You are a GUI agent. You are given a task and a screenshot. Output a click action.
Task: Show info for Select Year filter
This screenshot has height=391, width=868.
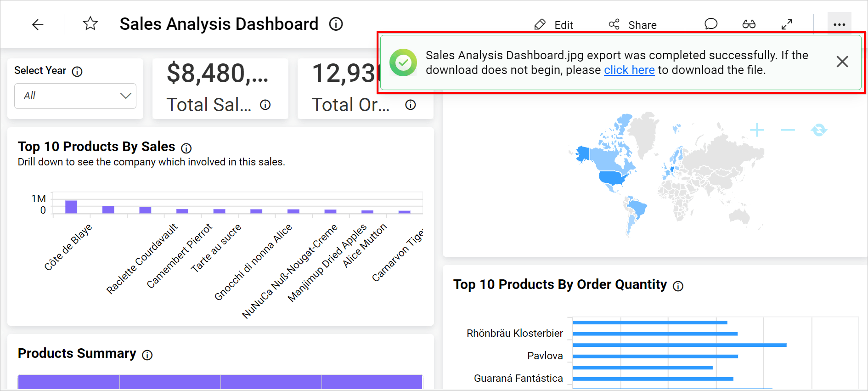point(77,72)
